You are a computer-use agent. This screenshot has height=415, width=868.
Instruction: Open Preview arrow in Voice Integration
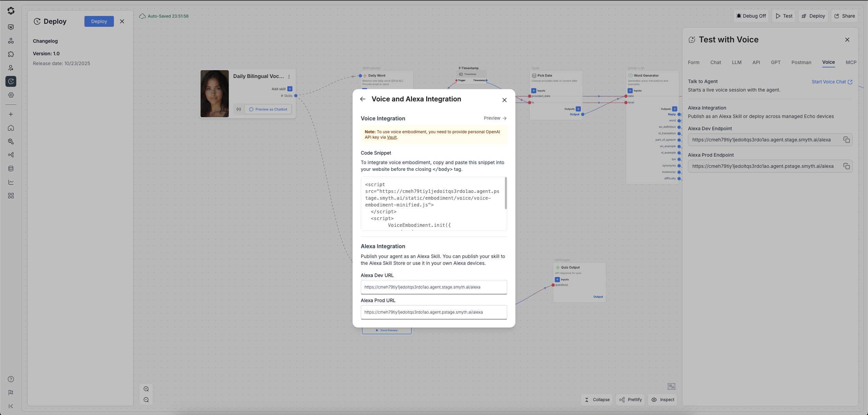pos(495,118)
